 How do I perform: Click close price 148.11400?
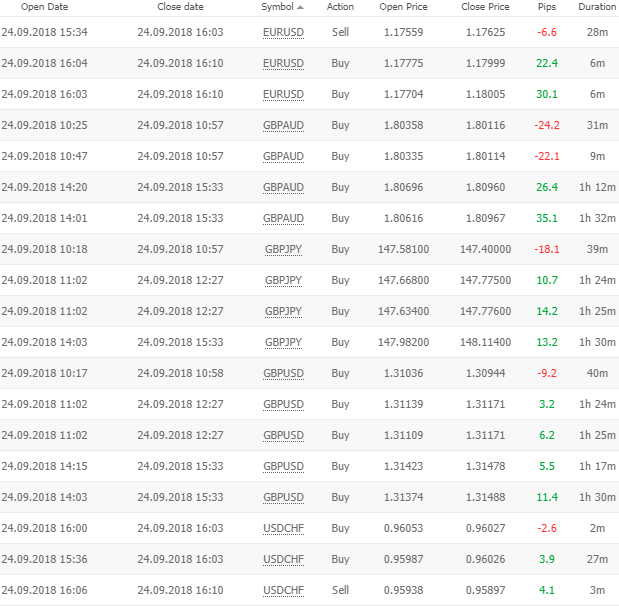pos(485,342)
